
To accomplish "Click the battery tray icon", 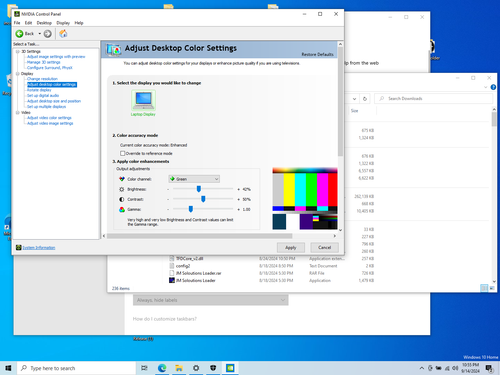I will (439, 368).
